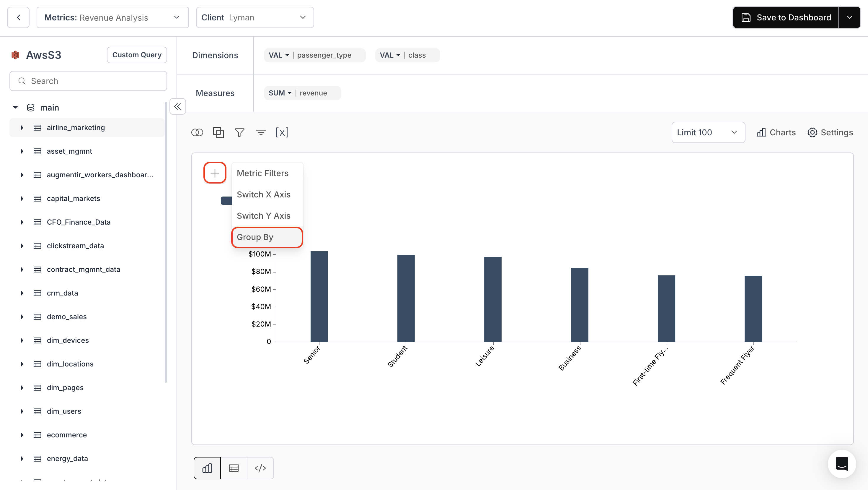Open the Metrics: Revenue Analysis dropdown

[112, 17]
